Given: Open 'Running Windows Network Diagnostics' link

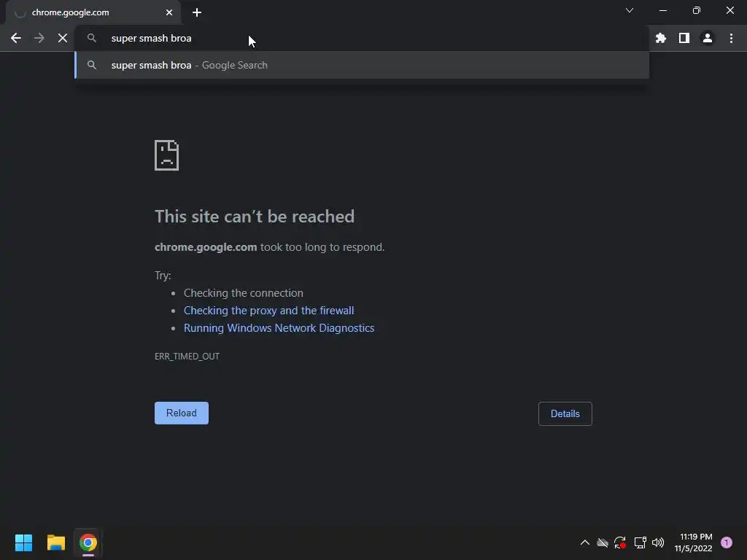Looking at the screenshot, I should click(x=279, y=328).
